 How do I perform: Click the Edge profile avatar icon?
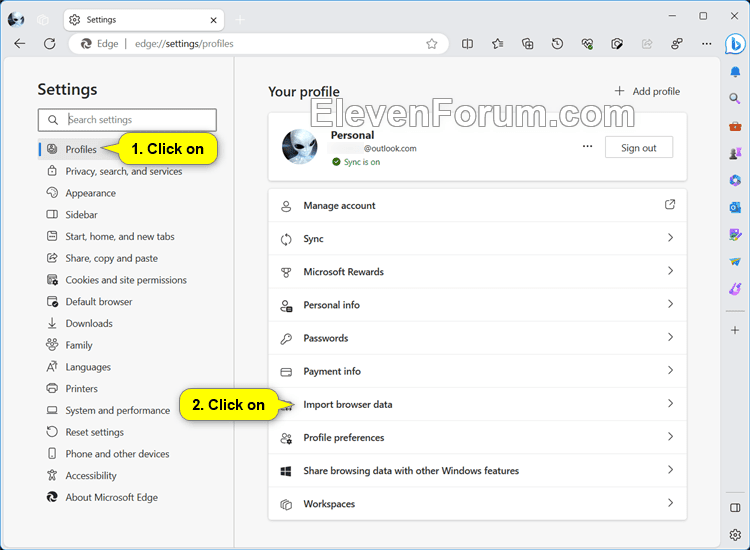click(16, 20)
